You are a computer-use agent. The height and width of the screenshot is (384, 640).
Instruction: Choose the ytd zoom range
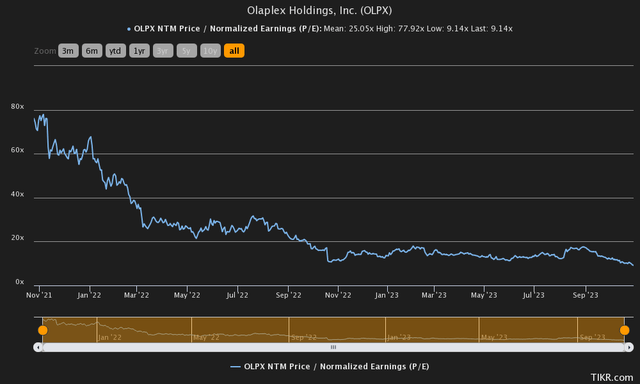click(x=116, y=51)
